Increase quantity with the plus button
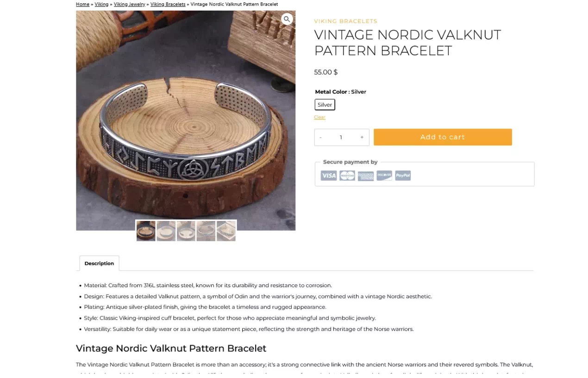 coord(362,137)
